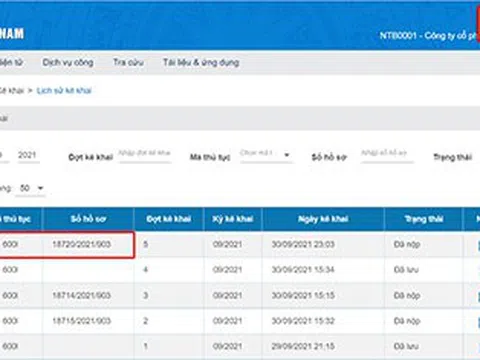Click Đã lưu status in the 29/09/2021 row
This screenshot has width=480, height=360.
406,346
